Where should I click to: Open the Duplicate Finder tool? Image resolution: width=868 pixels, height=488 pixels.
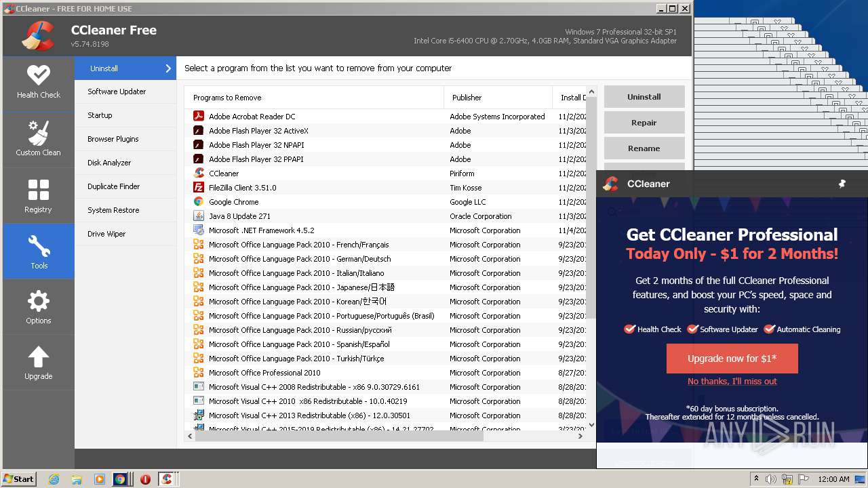point(125,186)
